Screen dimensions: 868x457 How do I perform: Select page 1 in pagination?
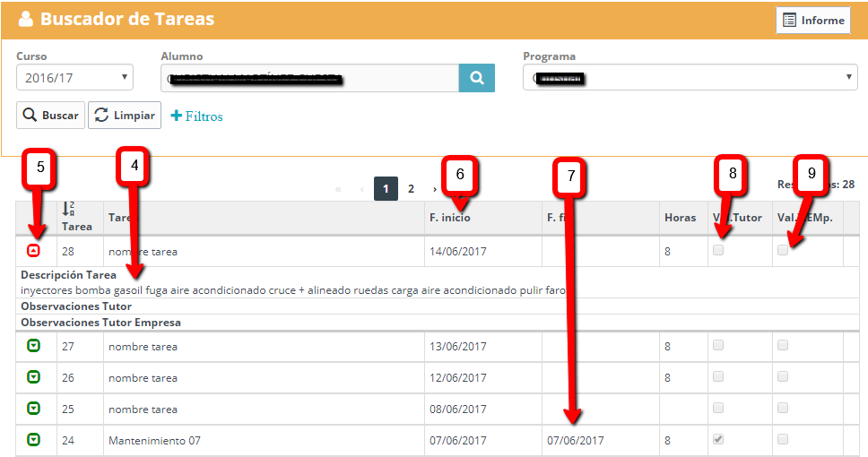pyautogui.click(x=386, y=189)
